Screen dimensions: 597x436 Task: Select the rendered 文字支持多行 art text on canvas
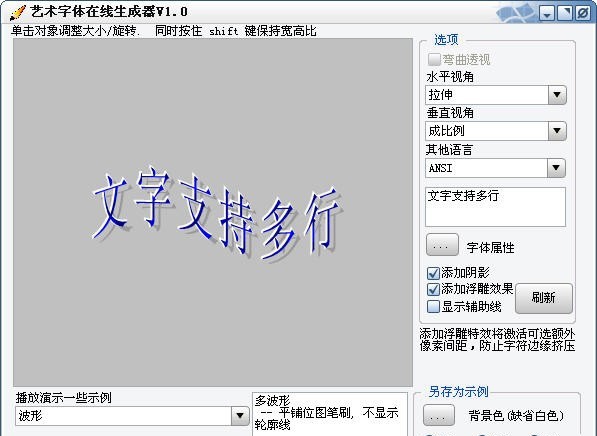(x=217, y=213)
